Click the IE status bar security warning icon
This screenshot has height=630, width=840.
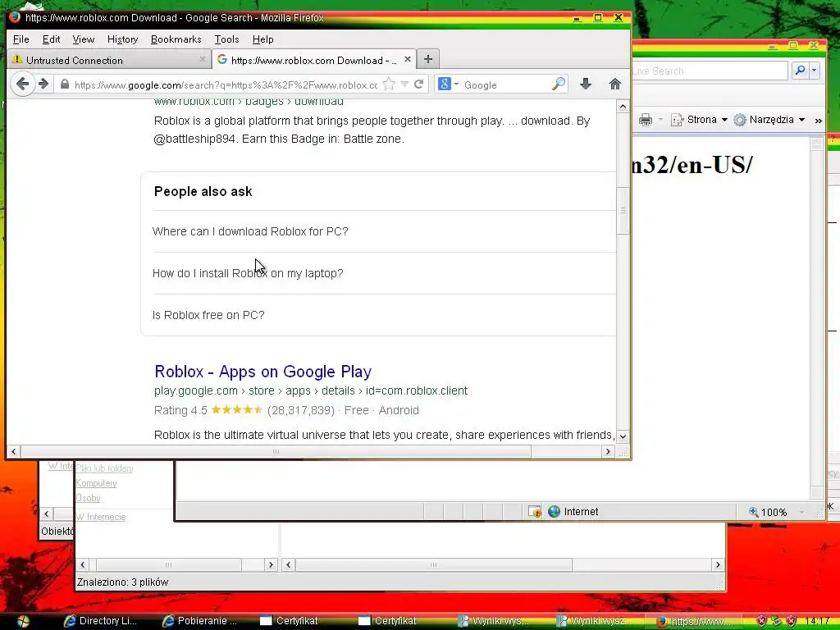click(x=534, y=512)
